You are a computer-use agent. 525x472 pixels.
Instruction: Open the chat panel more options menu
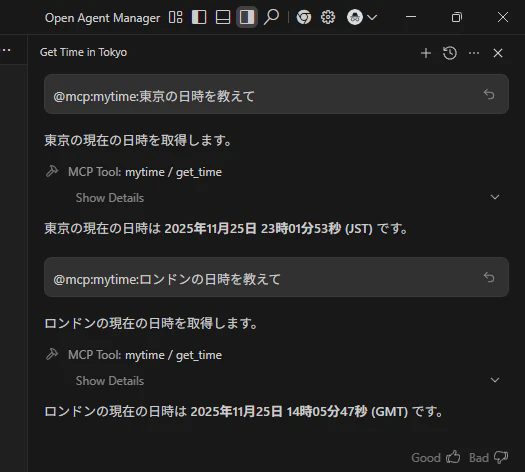[474, 53]
